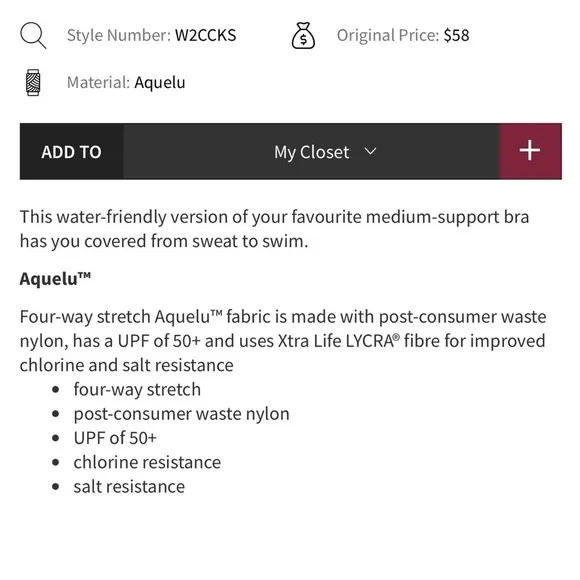Click the salt resistance bullet item
The height and width of the screenshot is (580, 580).
point(129,487)
